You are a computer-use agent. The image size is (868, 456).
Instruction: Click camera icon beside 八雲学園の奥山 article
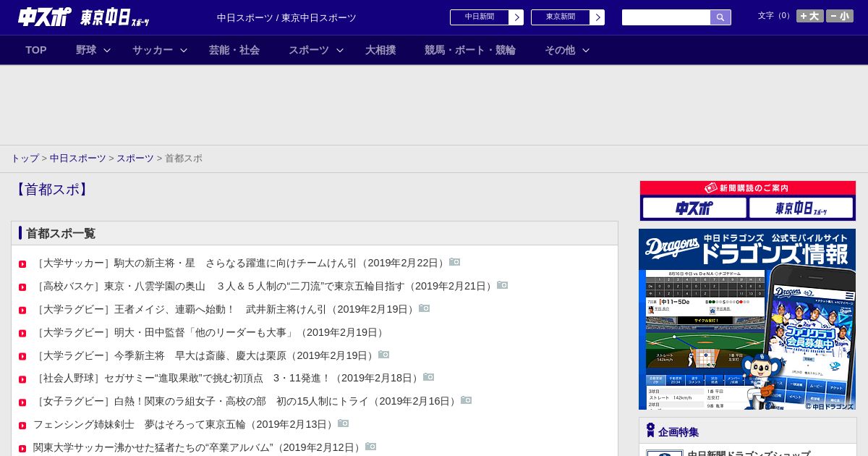click(502, 285)
